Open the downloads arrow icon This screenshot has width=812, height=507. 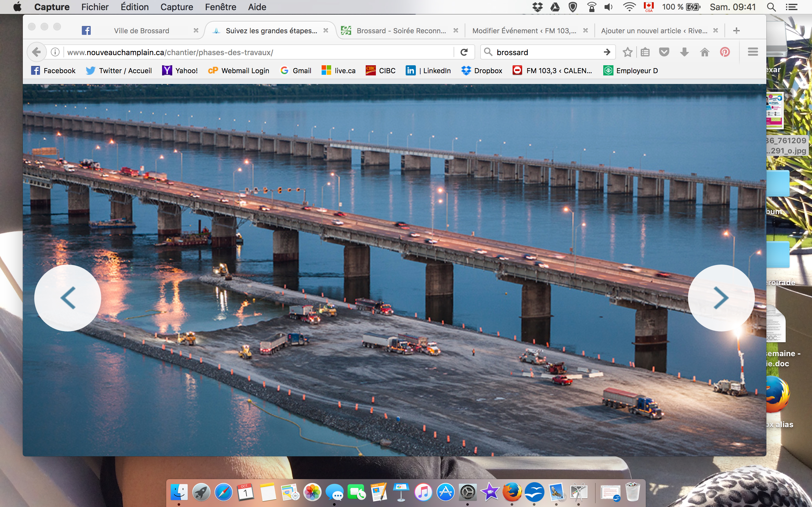(x=684, y=52)
